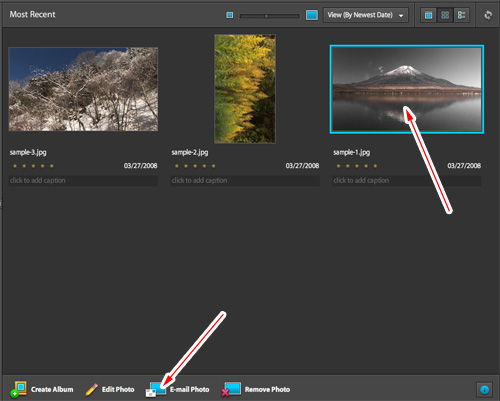This screenshot has width=500, height=401.
Task: Select the sample-3.jpg snowy trees thumbnail
Action: tap(83, 89)
